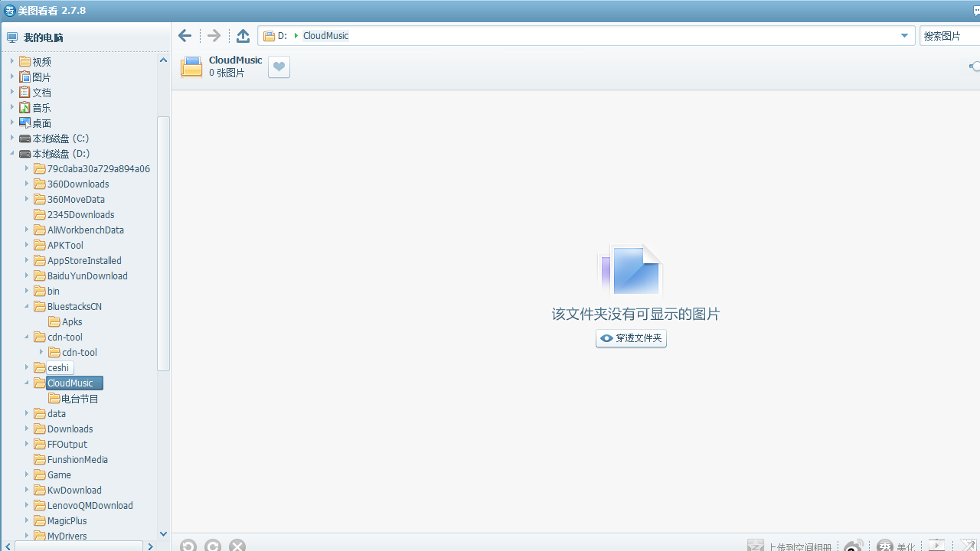980x551 pixels.
Task: Click the forward navigation arrow
Action: point(214,36)
